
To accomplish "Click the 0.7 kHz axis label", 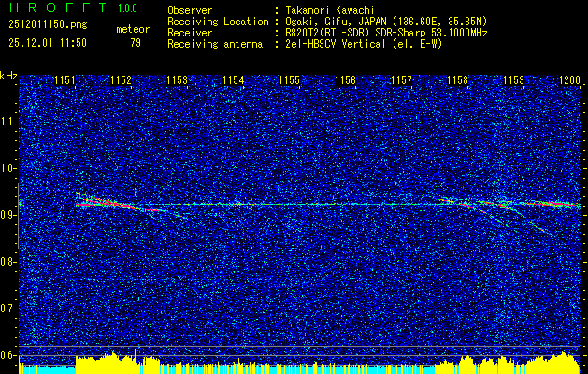I will tap(8, 309).
